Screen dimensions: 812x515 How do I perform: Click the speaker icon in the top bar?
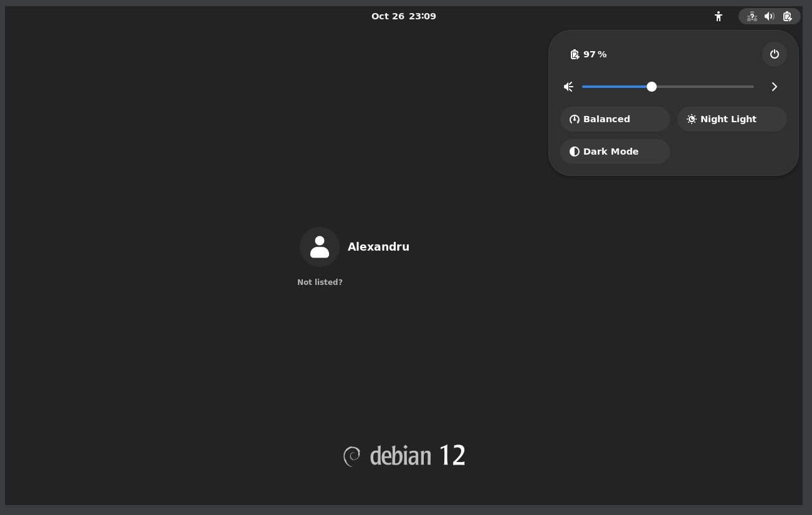(768, 16)
